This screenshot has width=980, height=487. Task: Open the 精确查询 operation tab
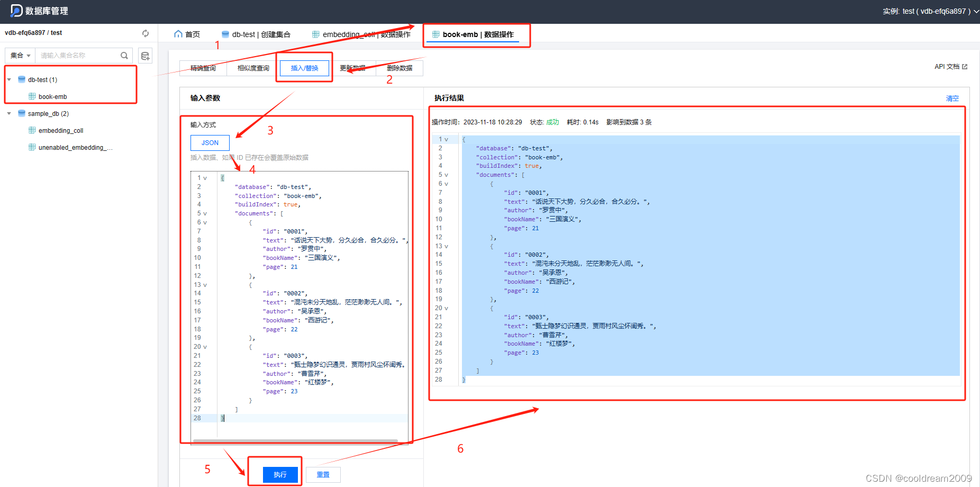tap(203, 68)
